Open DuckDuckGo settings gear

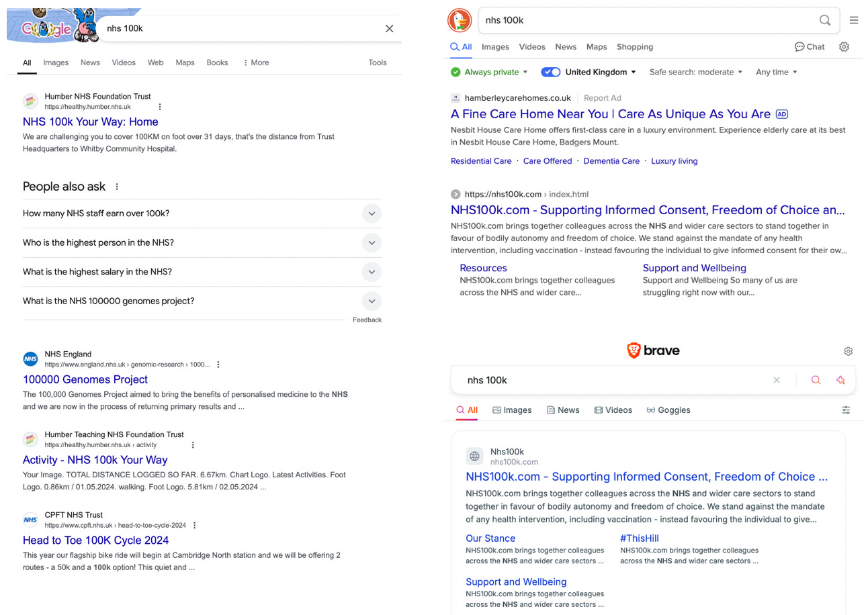point(844,47)
